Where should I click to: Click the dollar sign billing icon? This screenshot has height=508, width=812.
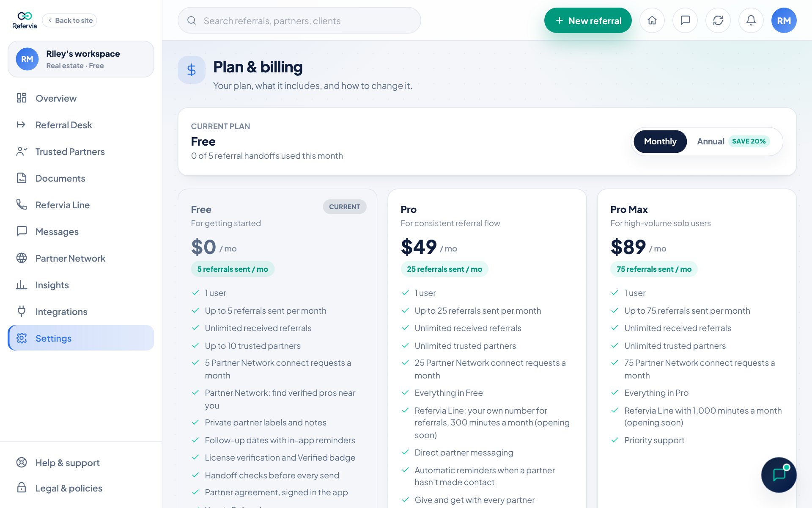192,70
